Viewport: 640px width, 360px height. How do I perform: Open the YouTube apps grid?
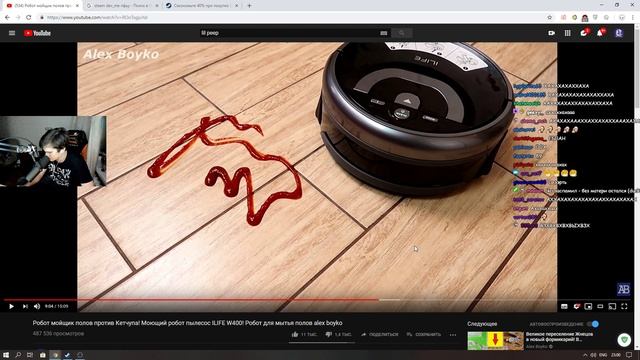click(568, 33)
